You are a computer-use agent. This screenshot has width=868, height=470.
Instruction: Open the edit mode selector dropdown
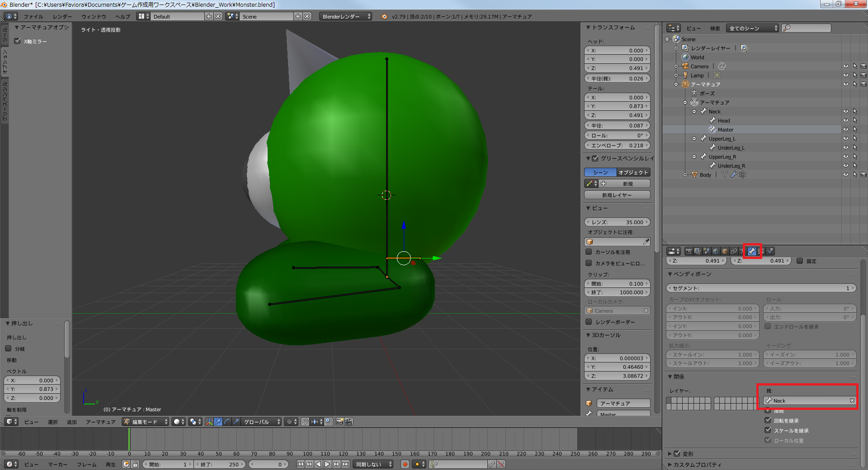tap(145, 422)
